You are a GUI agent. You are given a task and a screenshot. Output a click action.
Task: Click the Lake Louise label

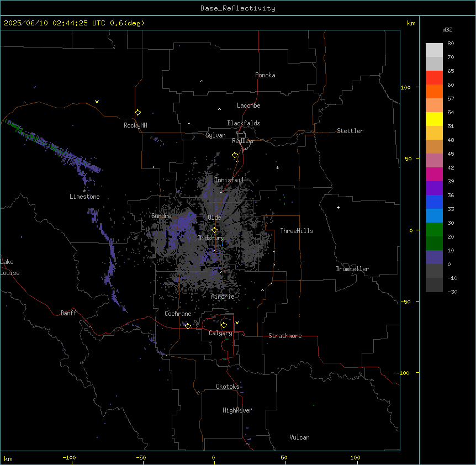coord(10,267)
